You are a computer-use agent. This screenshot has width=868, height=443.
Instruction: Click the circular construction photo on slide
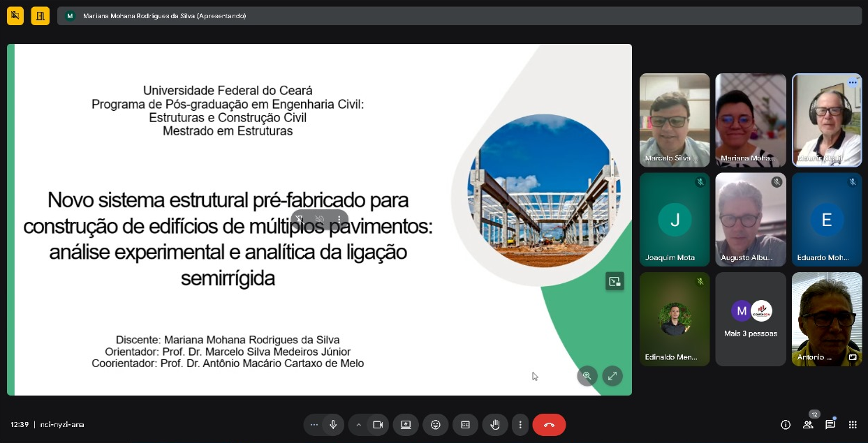click(x=543, y=190)
